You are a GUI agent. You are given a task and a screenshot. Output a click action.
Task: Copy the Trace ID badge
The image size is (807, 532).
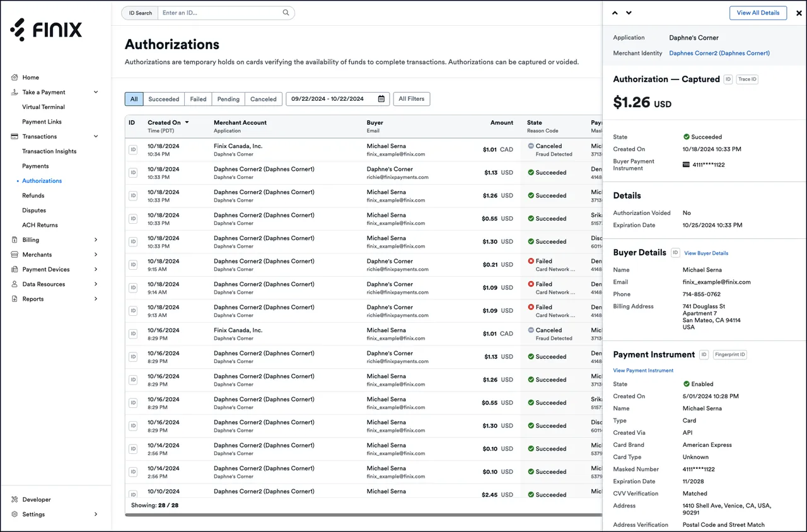[747, 79]
